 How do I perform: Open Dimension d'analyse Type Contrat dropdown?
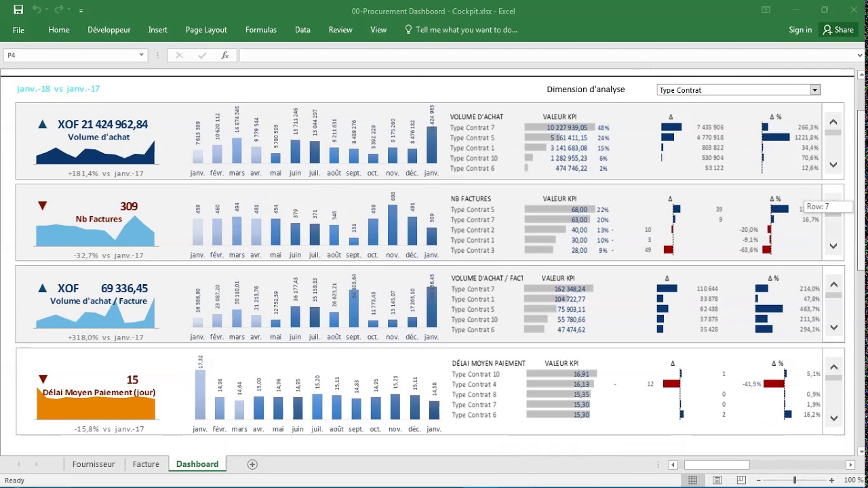pos(815,90)
